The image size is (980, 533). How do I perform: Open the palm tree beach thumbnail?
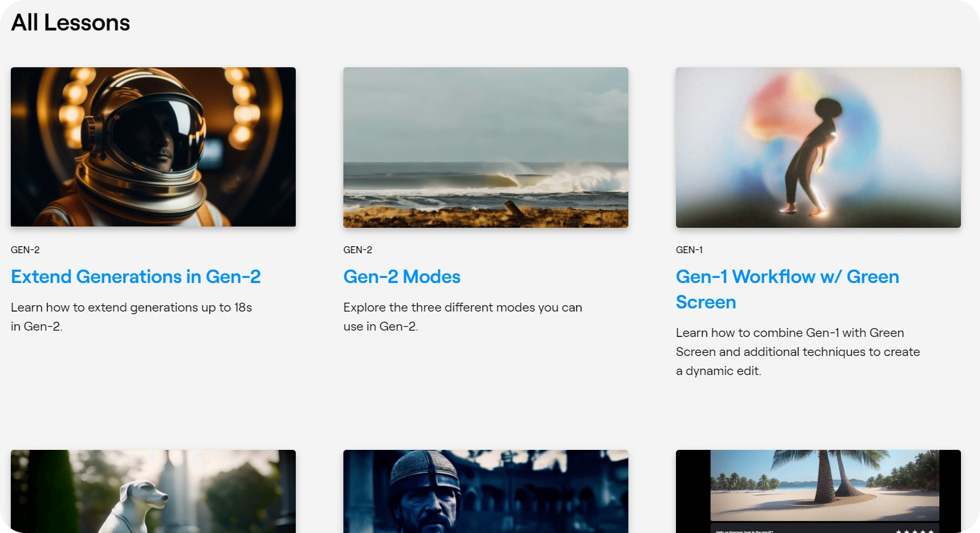(x=818, y=491)
